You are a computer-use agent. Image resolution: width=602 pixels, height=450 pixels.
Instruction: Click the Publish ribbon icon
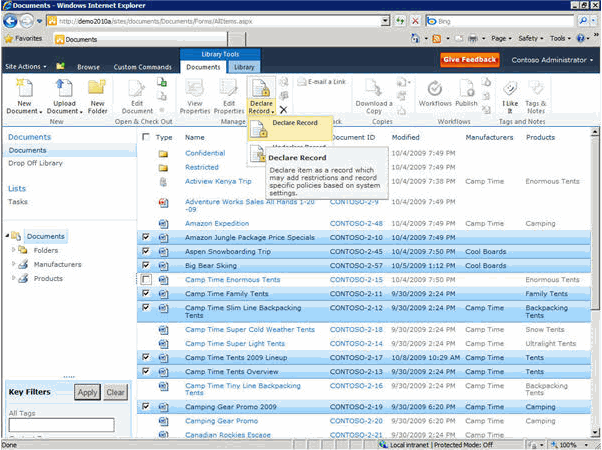[466, 93]
